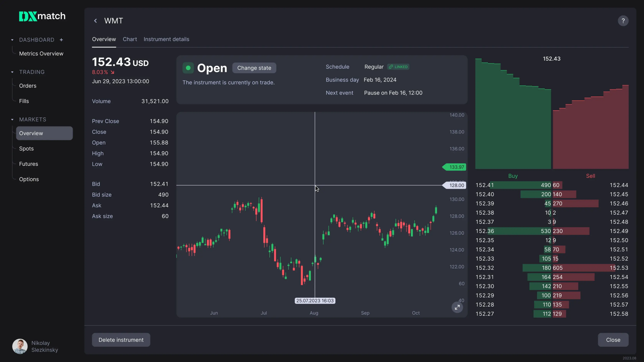This screenshot has width=644, height=362.
Task: Open Orders under Trading
Action: (x=28, y=86)
